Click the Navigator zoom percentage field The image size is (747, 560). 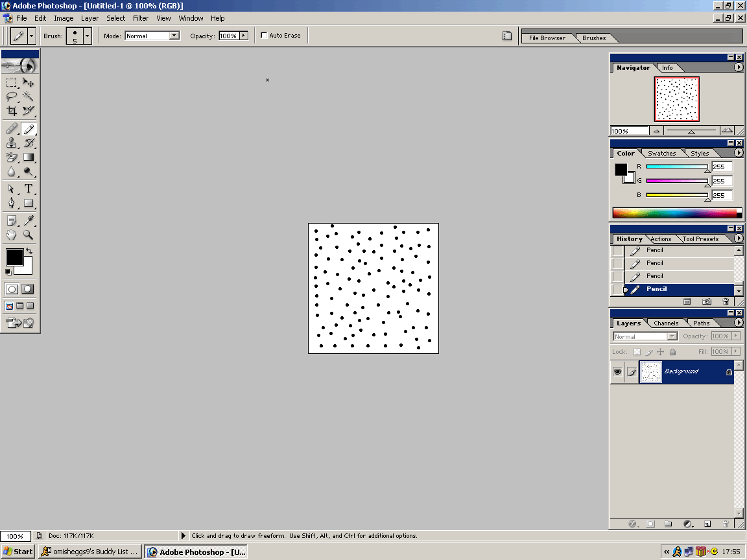630,131
